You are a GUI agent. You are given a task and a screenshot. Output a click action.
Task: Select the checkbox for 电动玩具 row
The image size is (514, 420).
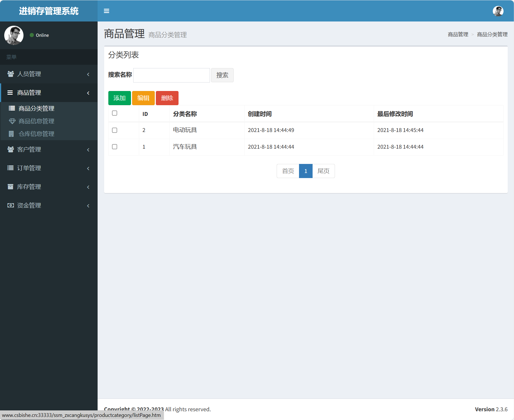(x=115, y=130)
